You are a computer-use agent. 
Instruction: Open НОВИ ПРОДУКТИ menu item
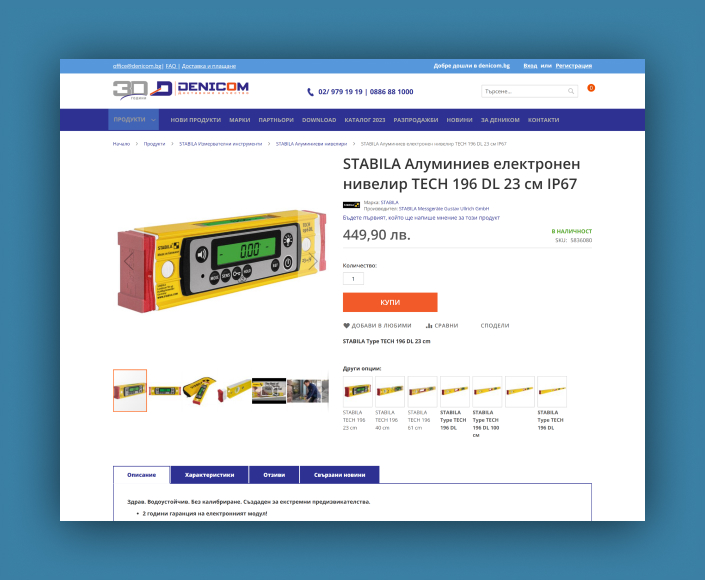coord(196,120)
